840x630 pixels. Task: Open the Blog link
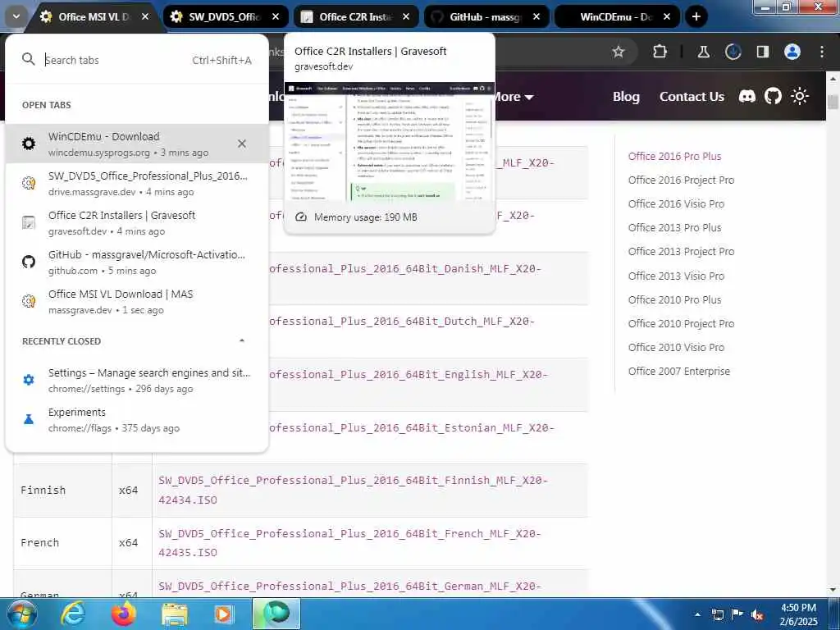(x=626, y=97)
